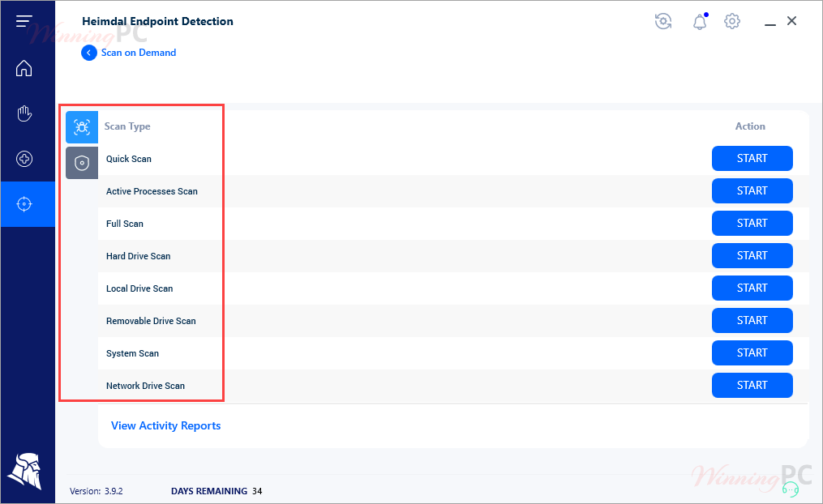Click the Scan Type column header
Viewport: 823px width, 504px height.
[x=127, y=126]
